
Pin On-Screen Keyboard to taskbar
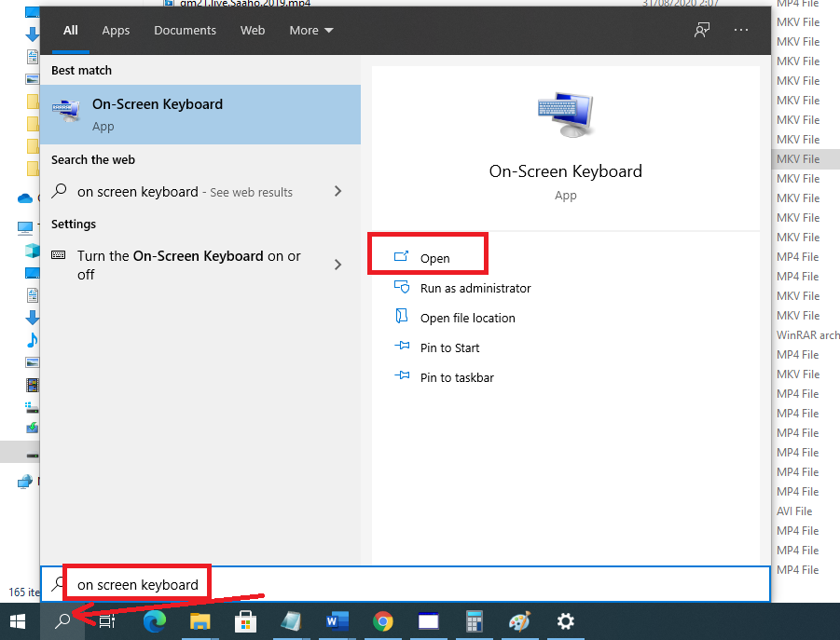(456, 377)
